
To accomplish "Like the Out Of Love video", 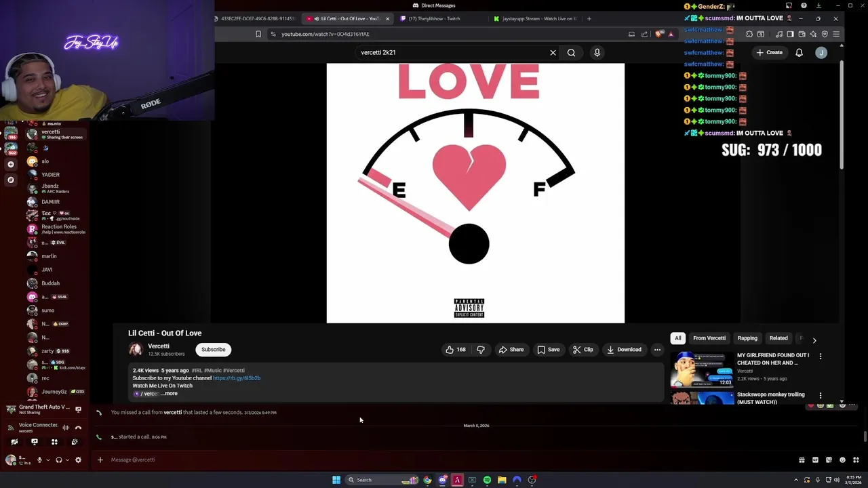I will point(455,350).
